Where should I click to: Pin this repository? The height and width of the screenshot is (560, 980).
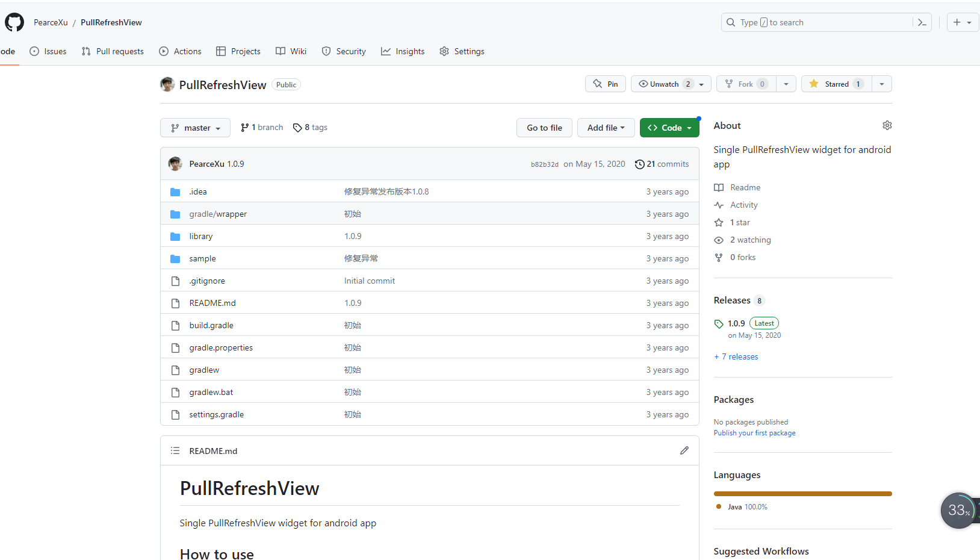606,84
